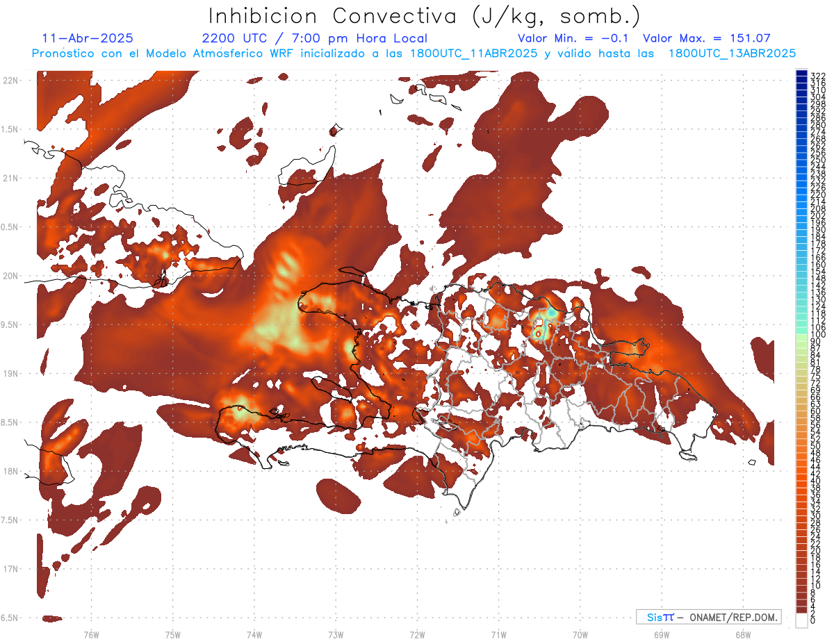
Task: Click the "21N" latitude label
Action: click(x=10, y=179)
